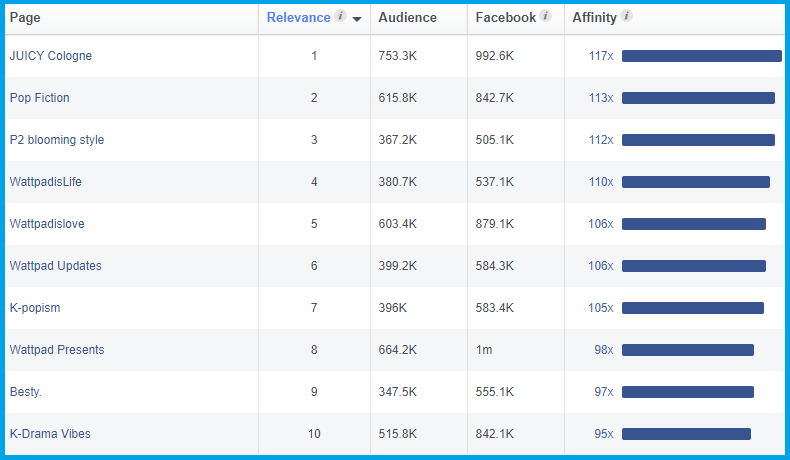Open the Wattpad Updates page link

(x=55, y=266)
